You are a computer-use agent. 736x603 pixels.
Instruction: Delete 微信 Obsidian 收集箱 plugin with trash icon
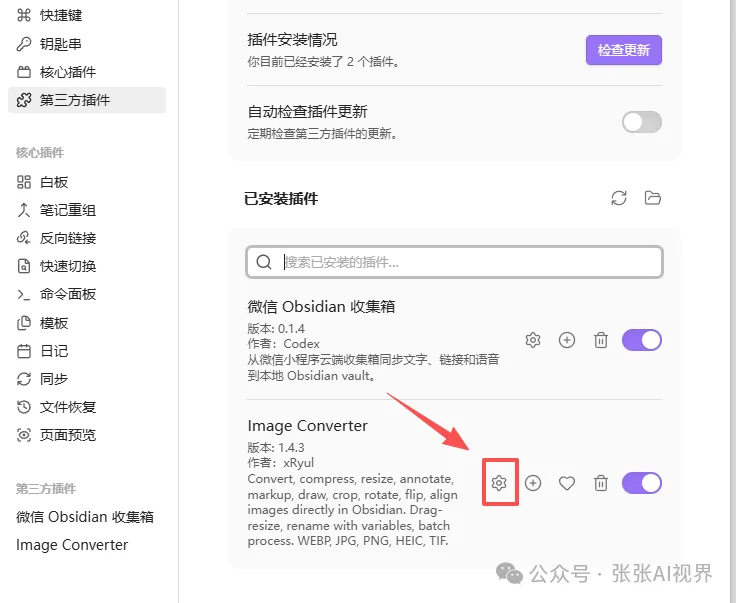601,340
